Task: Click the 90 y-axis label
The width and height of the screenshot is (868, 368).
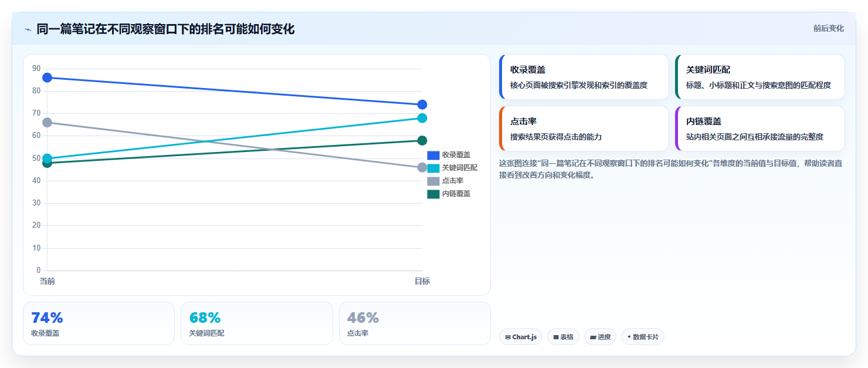Action: (36, 69)
